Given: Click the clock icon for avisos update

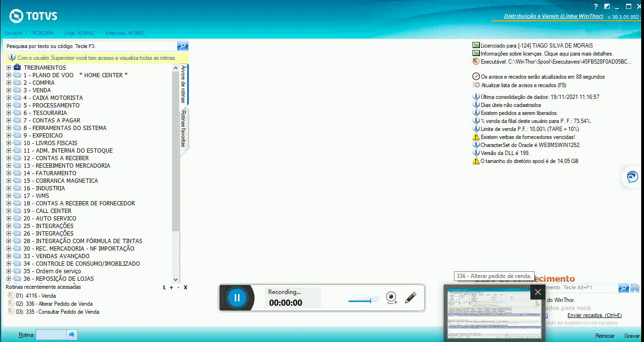Looking at the screenshot, I should (x=476, y=77).
